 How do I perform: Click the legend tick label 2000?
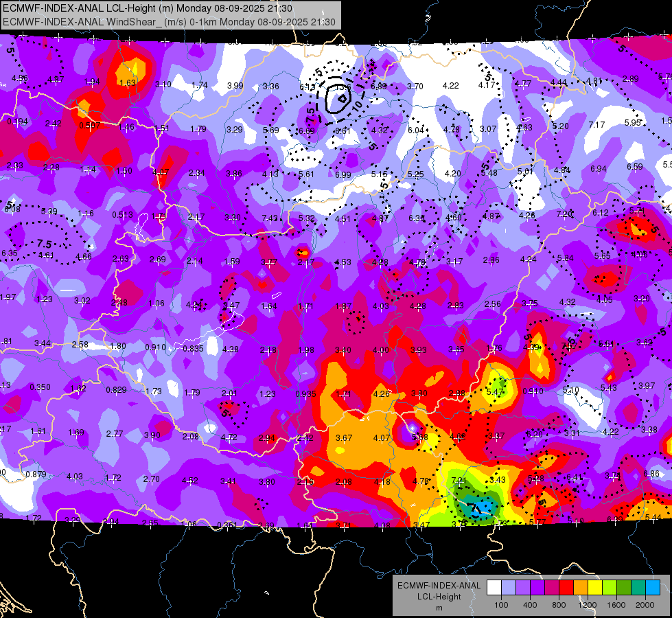point(645,605)
